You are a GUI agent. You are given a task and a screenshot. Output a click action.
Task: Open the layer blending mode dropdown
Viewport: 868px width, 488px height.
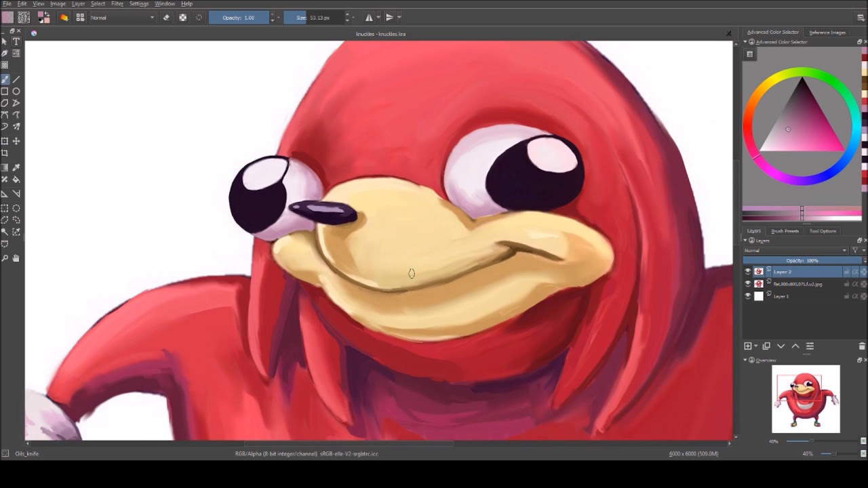(x=795, y=251)
